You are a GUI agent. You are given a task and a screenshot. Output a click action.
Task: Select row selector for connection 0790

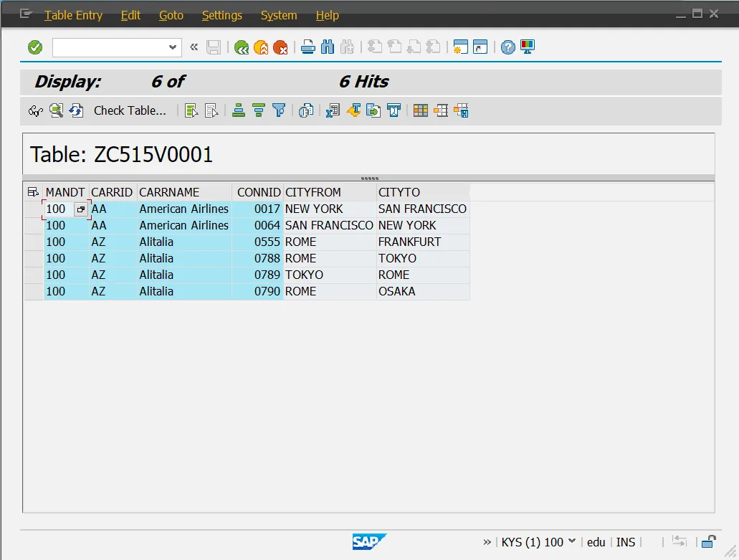coord(34,291)
